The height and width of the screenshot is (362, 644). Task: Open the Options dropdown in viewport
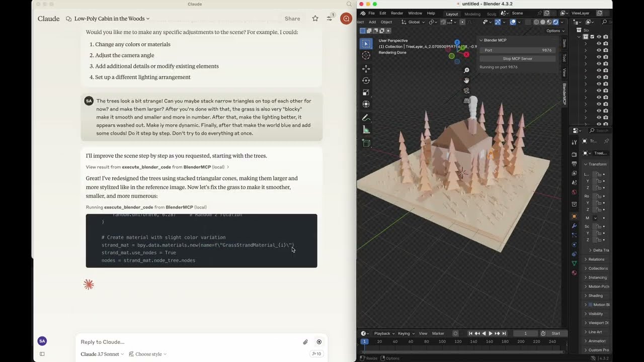(554, 31)
